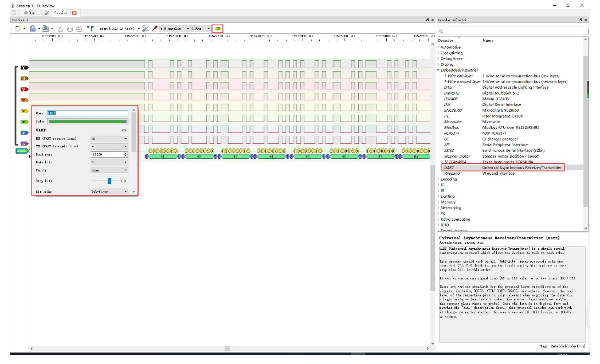Screen dimensions: 600x364
Task: Select the D6 channel label
Action: pyautogui.click(x=24, y=133)
